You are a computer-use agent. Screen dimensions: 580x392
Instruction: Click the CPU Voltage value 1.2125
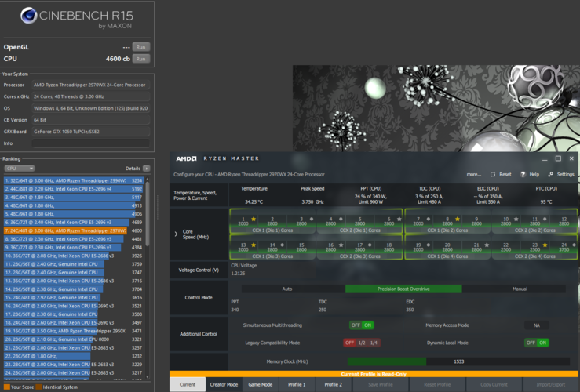238,274
